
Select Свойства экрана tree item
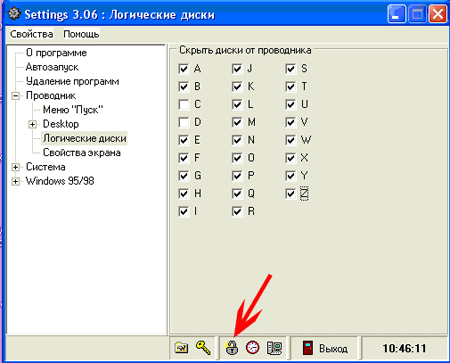coord(82,153)
